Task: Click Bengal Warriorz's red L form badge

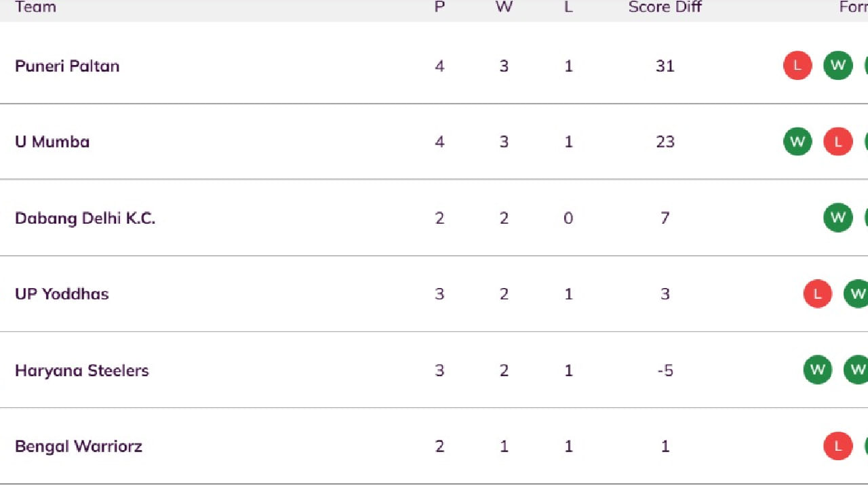Action: click(838, 446)
